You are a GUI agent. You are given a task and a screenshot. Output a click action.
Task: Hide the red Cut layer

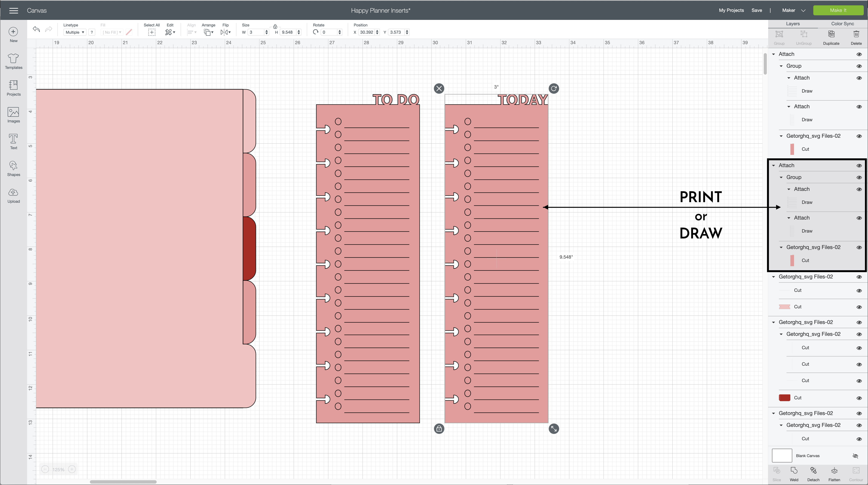tap(859, 398)
